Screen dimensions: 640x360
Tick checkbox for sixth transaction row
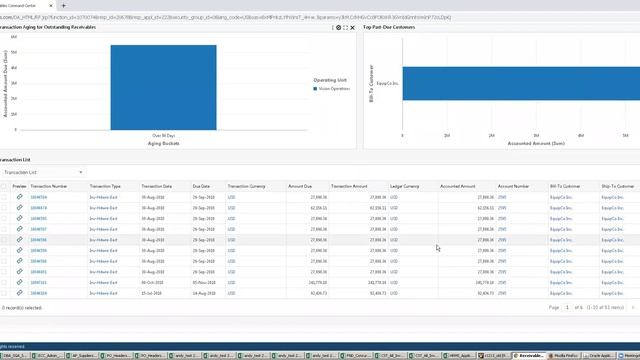pyautogui.click(x=4, y=250)
